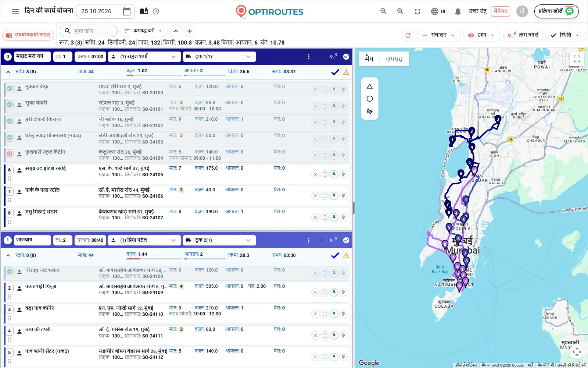Toggle the round check of the लालबाग route header

click(346, 240)
